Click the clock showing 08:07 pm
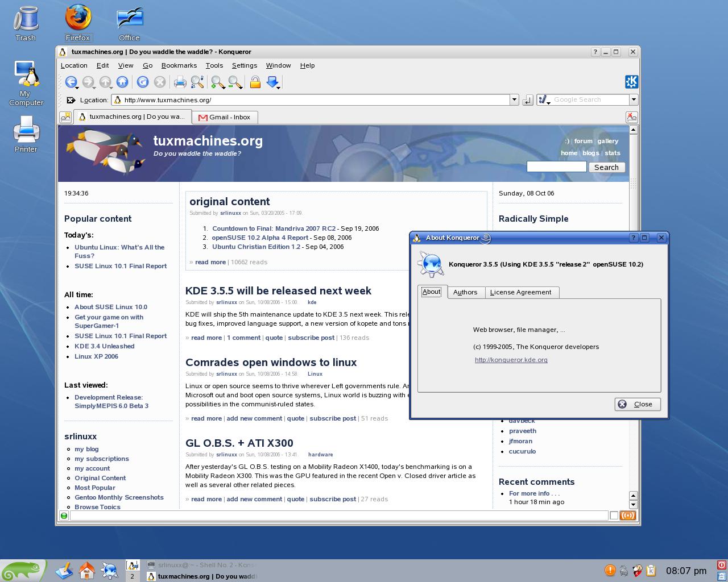Viewport: 728px width, 582px height. point(686,571)
